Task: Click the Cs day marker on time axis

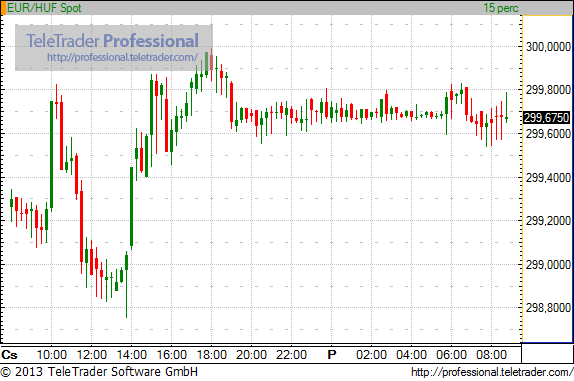Action: (9, 355)
